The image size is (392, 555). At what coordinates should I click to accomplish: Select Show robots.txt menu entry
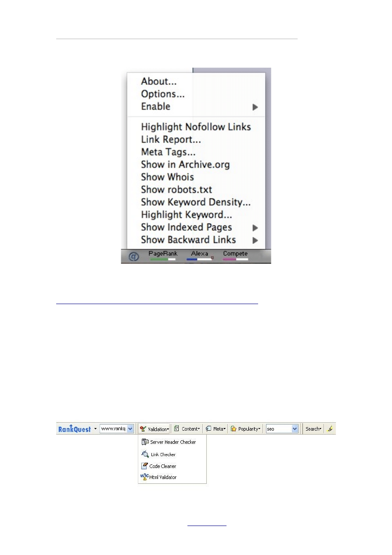pos(176,190)
